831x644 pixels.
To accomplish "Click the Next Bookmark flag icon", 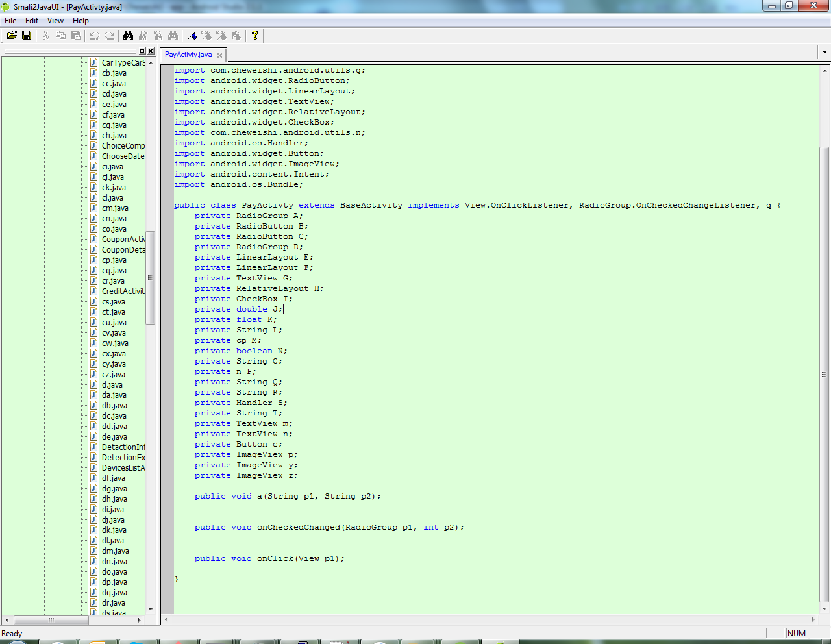I will pos(206,35).
